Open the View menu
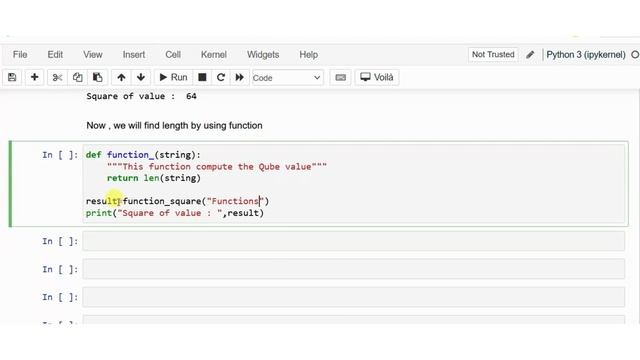Viewport: 640px width, 360px height. tap(93, 54)
